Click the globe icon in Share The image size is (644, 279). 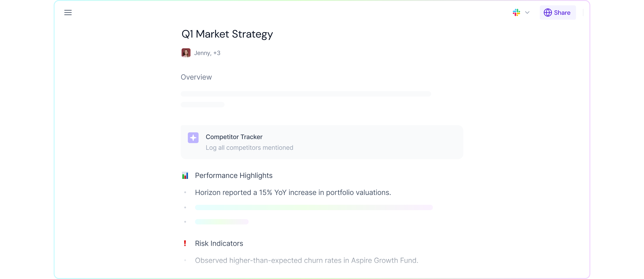[547, 13]
